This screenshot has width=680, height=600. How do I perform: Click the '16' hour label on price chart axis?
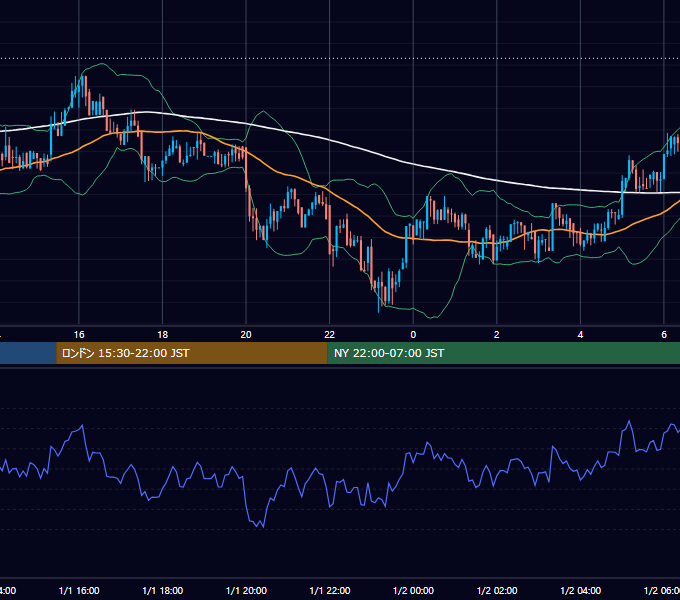[x=79, y=335]
